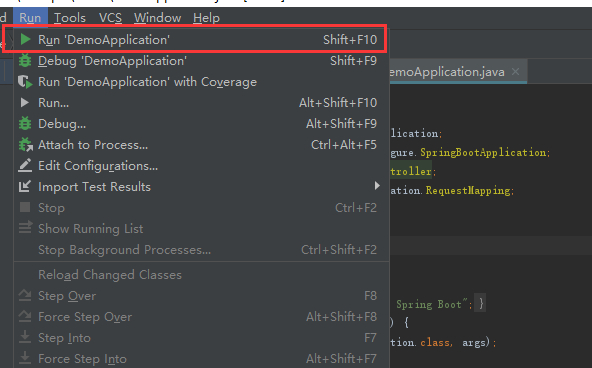The width and height of the screenshot is (592, 368).
Task: Click the green Run 'DemoApplication' play icon
Action: (25, 39)
